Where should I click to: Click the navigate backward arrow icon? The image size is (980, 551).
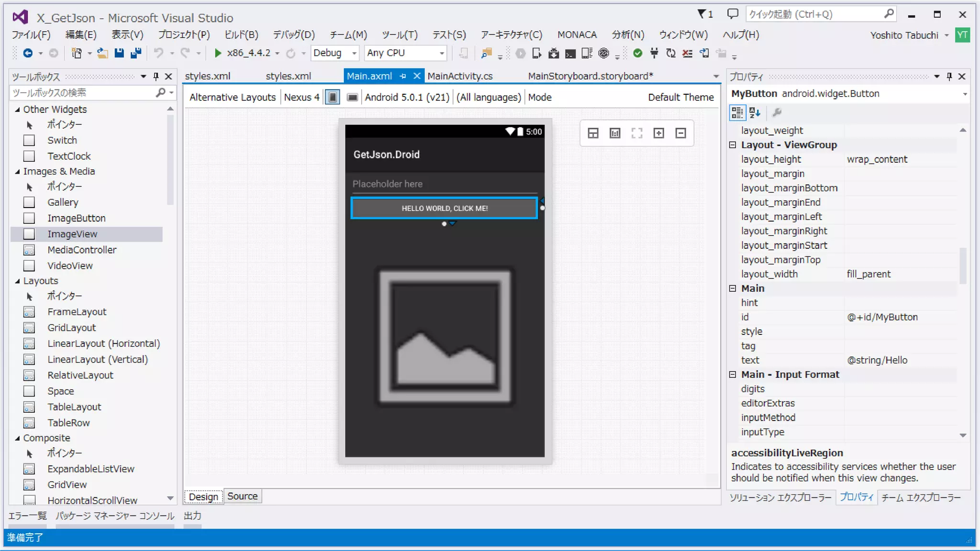(28, 53)
